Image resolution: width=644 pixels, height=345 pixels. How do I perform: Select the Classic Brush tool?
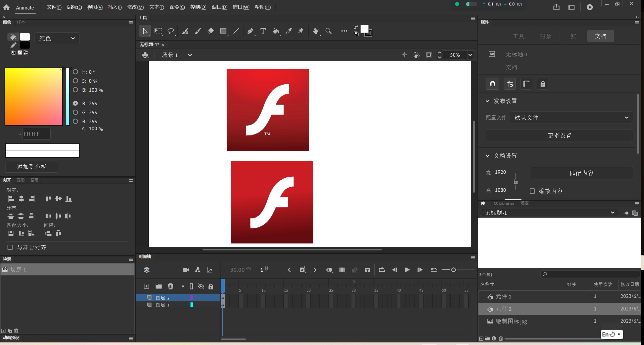coord(198,31)
